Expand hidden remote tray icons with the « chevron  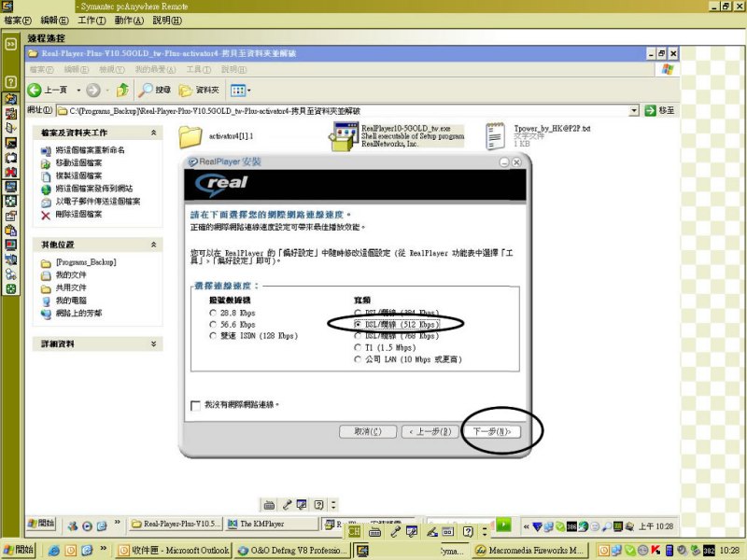tap(526, 526)
